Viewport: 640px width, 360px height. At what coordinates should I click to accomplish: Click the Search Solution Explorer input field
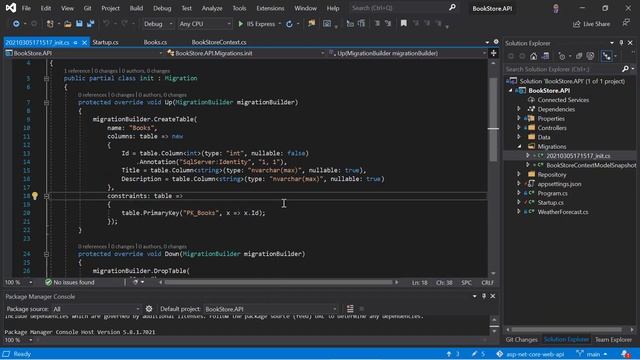pos(562,69)
